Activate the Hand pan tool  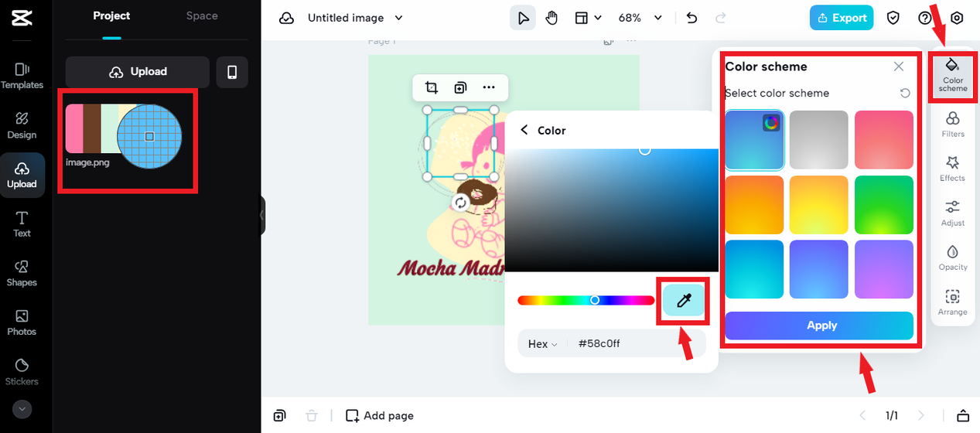[x=551, y=18]
